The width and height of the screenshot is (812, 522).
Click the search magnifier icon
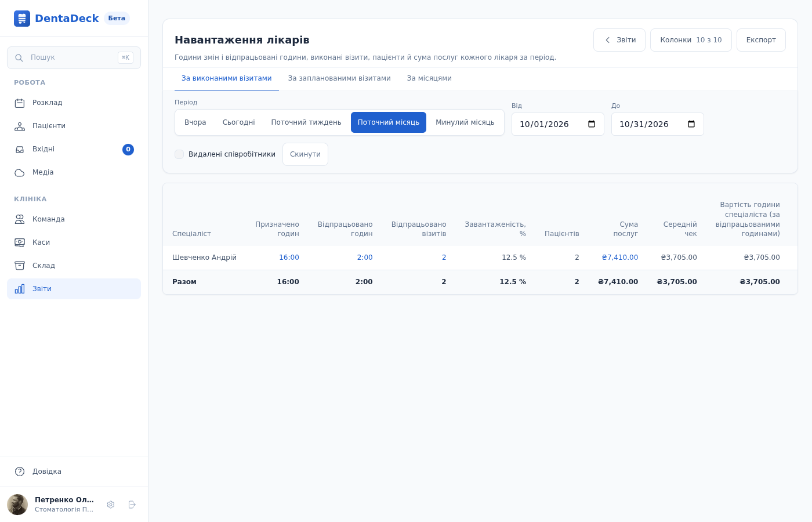coord(19,58)
